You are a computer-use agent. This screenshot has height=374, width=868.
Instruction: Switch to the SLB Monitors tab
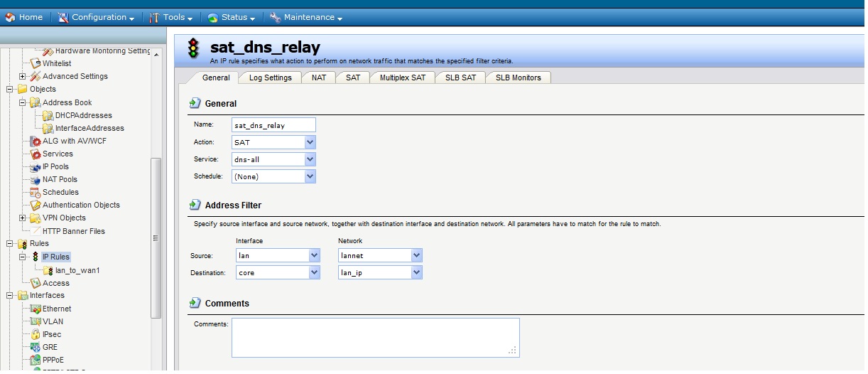point(518,78)
